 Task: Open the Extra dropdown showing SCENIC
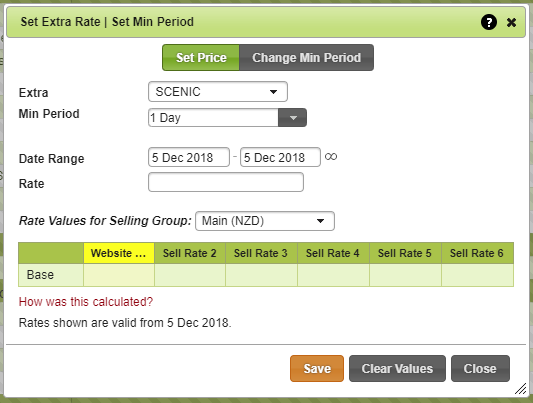pos(218,91)
